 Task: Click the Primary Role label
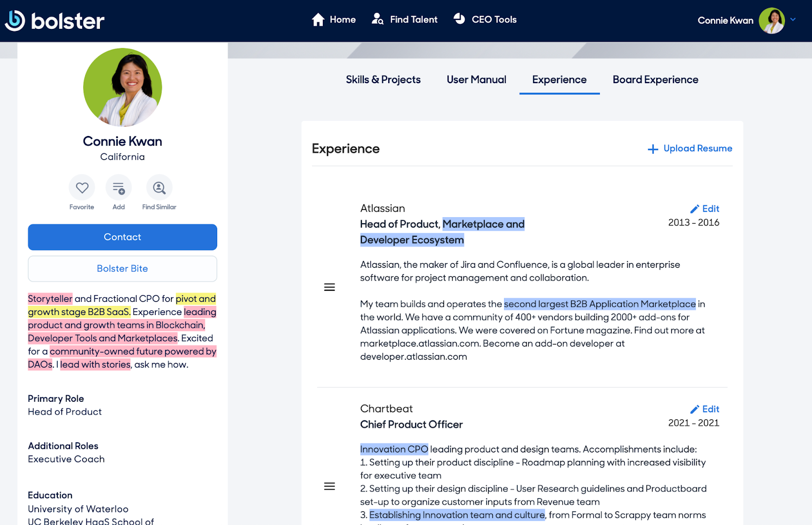[x=56, y=399]
